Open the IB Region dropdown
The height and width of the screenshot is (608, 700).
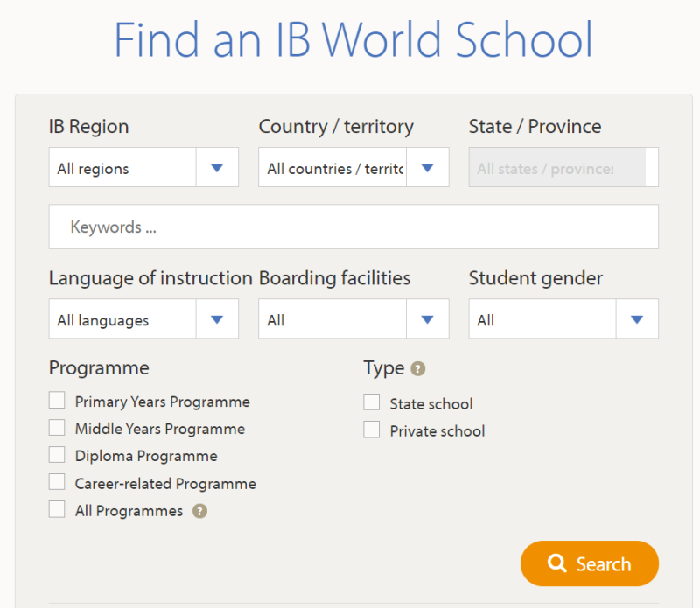(x=143, y=167)
